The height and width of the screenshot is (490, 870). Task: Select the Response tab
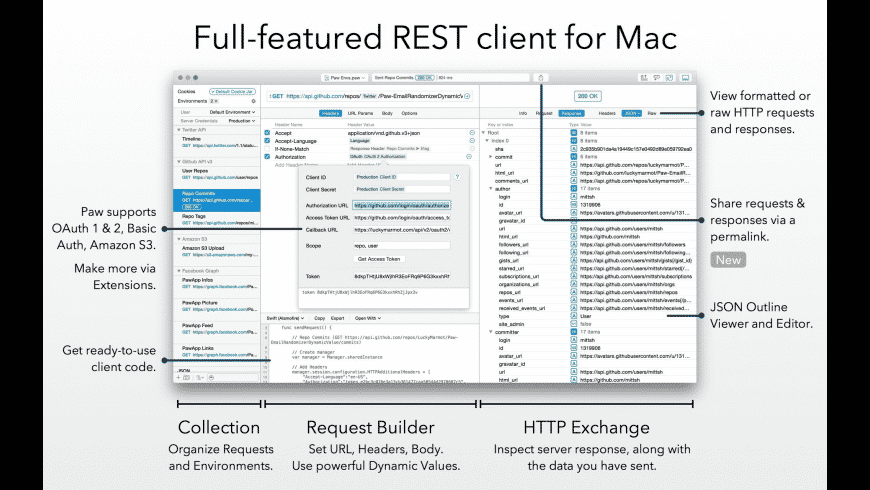[x=571, y=113]
